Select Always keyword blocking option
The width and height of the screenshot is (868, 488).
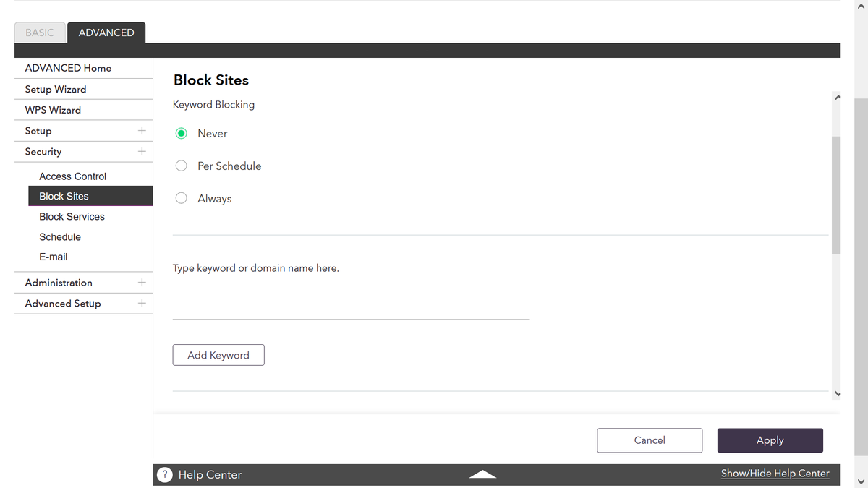point(182,199)
